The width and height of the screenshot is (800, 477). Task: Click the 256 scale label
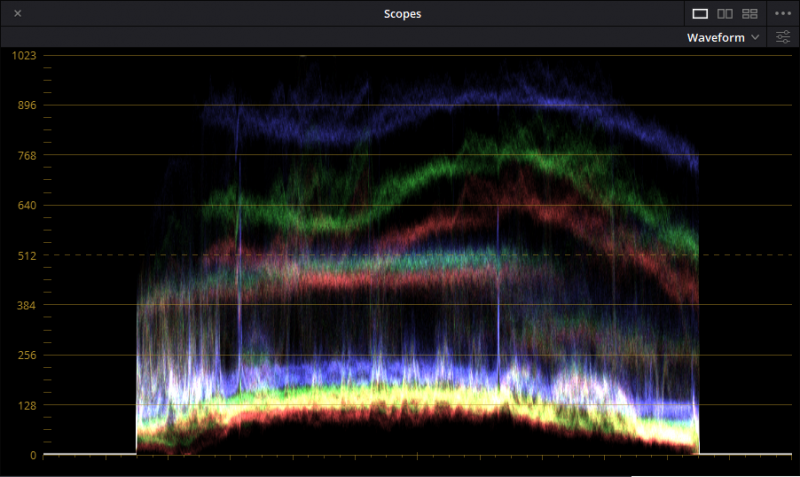pos(27,355)
